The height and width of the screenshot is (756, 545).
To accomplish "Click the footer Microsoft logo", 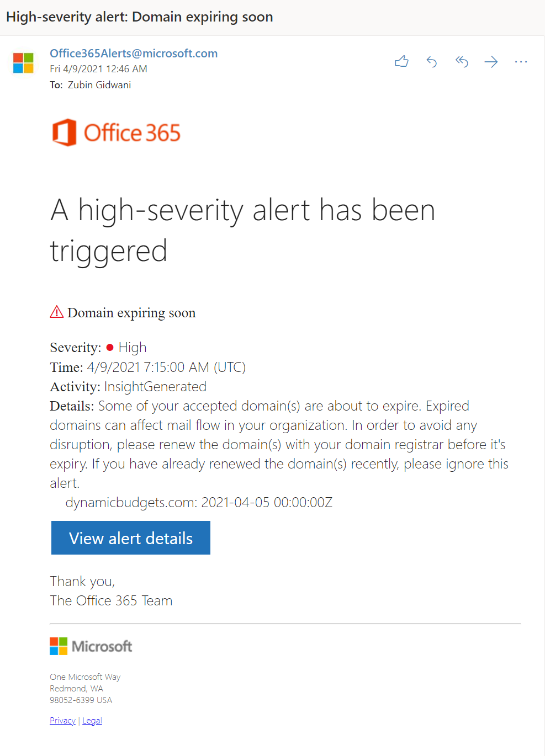I will click(91, 646).
